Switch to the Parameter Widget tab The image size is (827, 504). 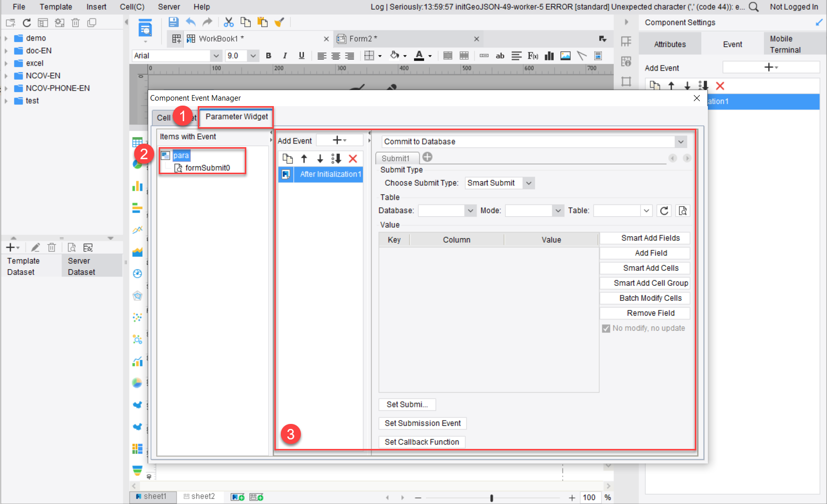(x=237, y=117)
